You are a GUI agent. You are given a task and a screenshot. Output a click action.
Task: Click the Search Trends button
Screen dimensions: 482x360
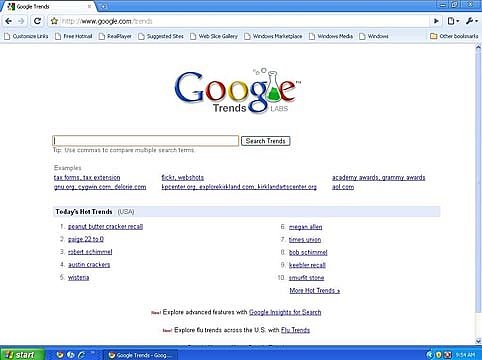pos(266,141)
